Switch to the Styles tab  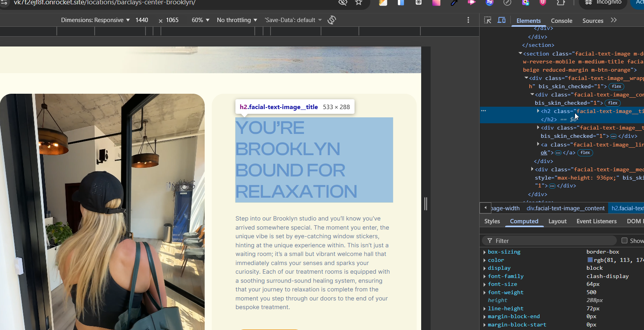click(x=492, y=221)
